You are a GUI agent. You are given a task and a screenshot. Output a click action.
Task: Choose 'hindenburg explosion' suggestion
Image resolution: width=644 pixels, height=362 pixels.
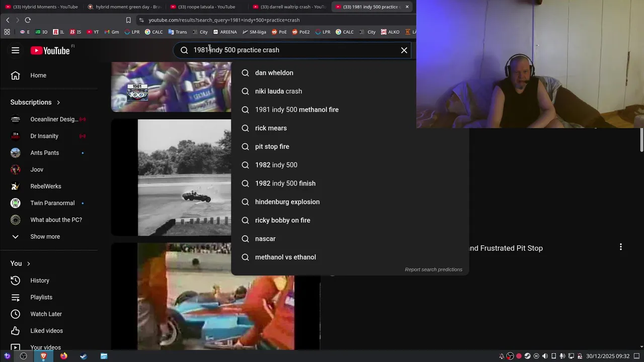(350, 202)
